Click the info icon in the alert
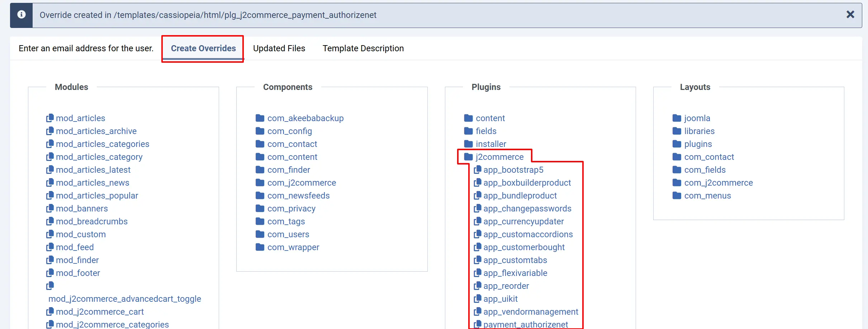The width and height of the screenshot is (868, 329). (x=22, y=15)
